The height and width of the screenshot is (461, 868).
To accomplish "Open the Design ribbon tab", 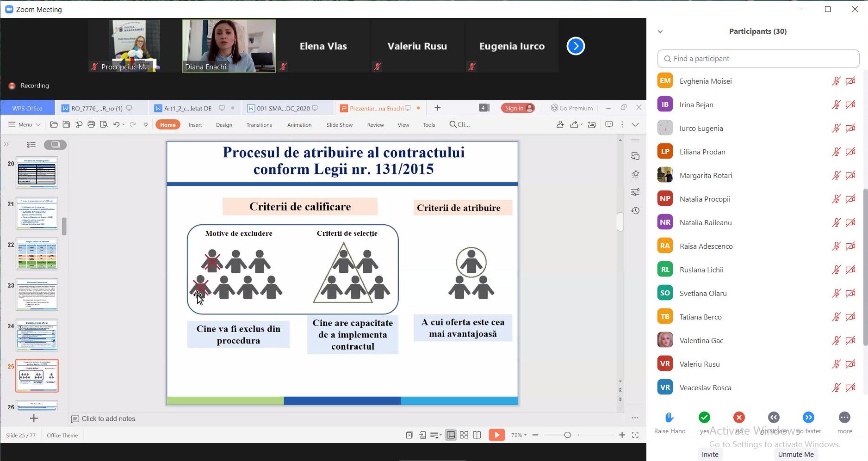I will coord(224,125).
